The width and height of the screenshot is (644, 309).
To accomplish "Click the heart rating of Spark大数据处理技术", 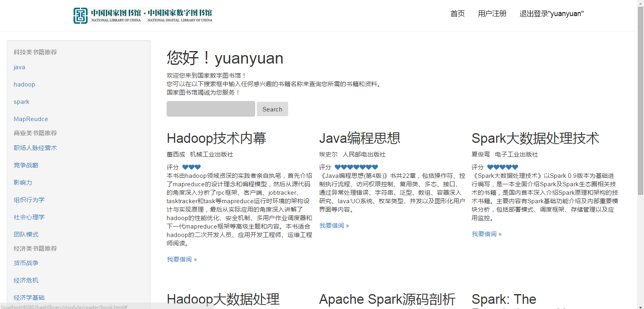I will click(503, 167).
